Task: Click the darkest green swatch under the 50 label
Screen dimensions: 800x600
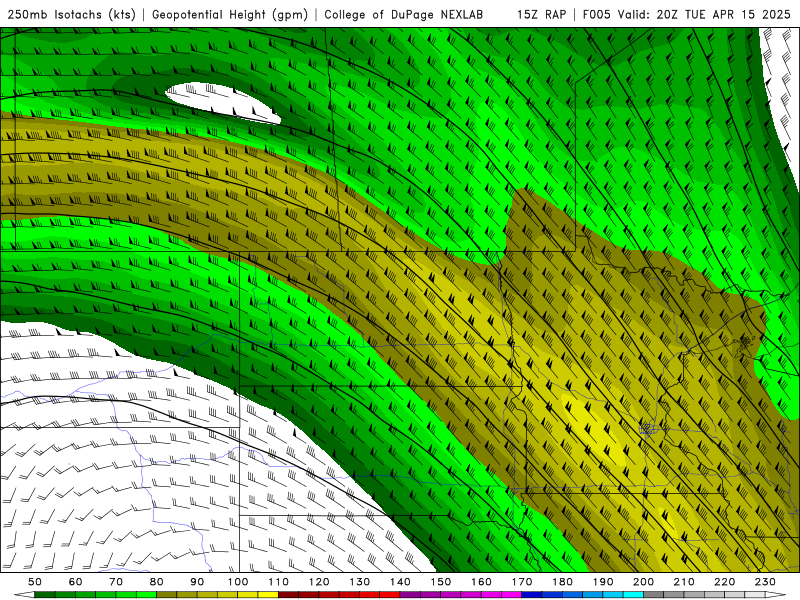Action: [45, 595]
